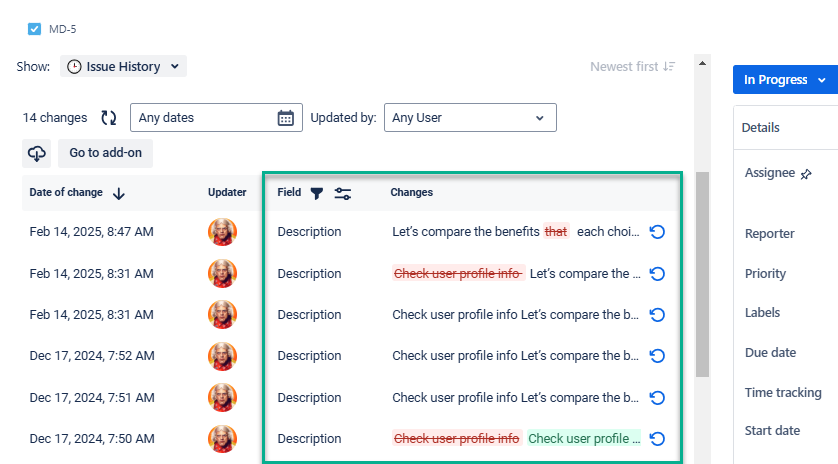Click Description field in 7:50 AM row
Image resolution: width=838 pixels, height=464 pixels.
point(309,439)
